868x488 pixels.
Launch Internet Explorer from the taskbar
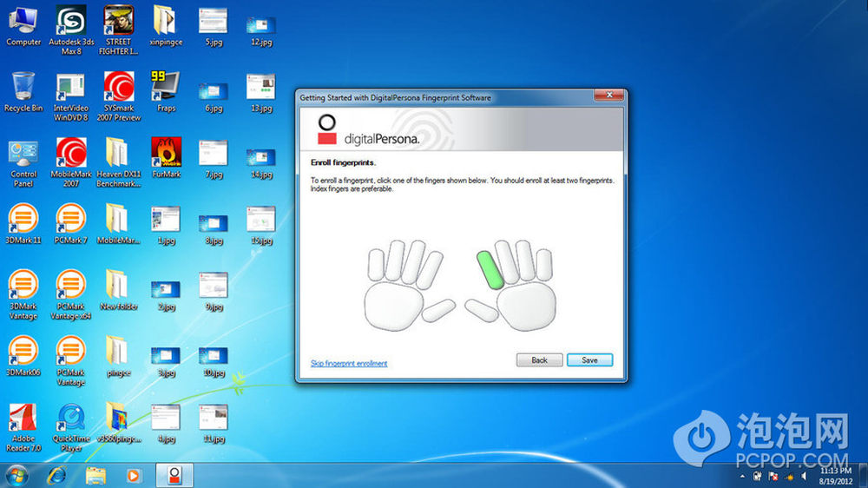tap(56, 475)
